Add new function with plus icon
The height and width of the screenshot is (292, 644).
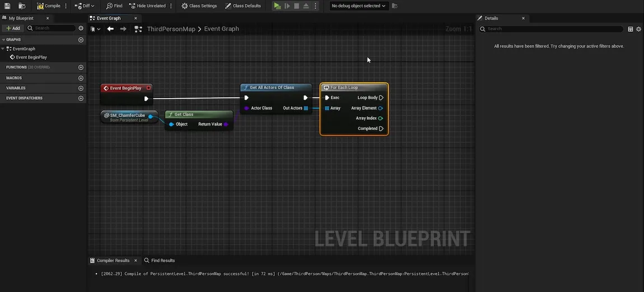click(x=81, y=67)
